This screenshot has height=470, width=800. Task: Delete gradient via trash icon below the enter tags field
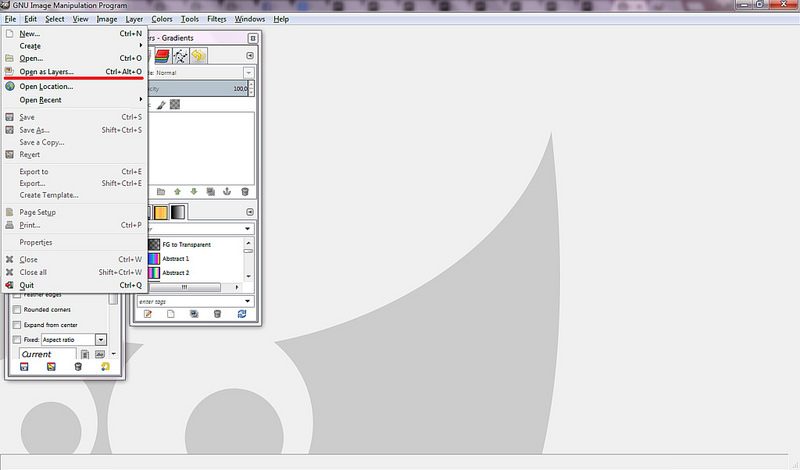217,314
